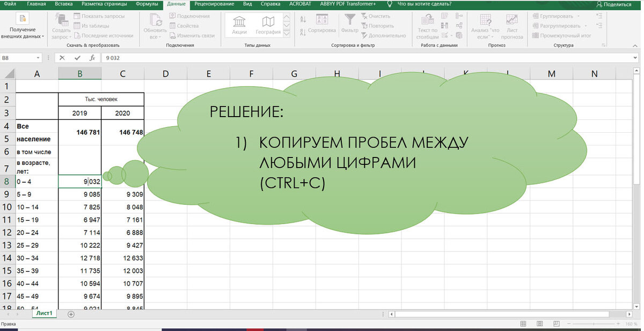This screenshot has height=331, width=644.
Task: Open the ACROBAT tab
Action: click(x=301, y=4)
